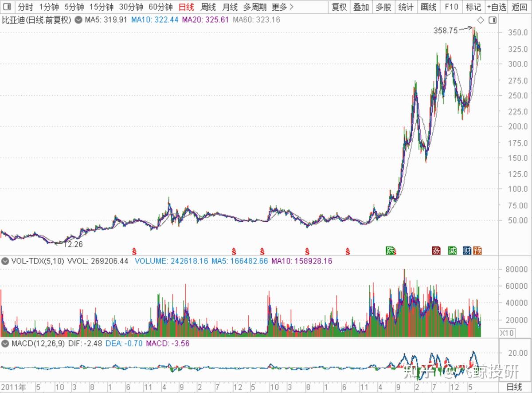
Task: Open the MACD indicator dropdown arrow
Action: coord(5,344)
